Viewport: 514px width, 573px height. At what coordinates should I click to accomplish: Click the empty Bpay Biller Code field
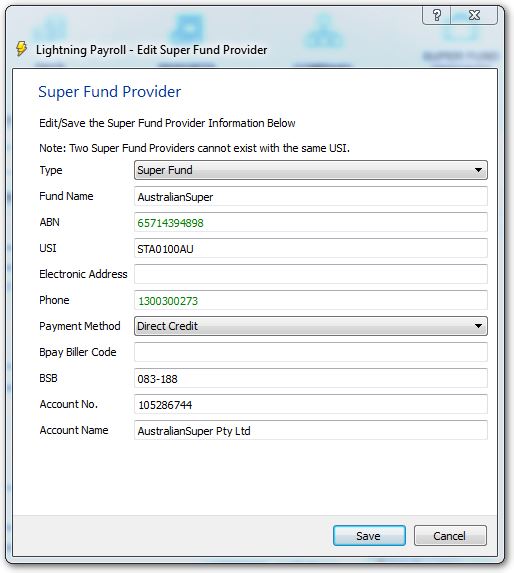tap(311, 352)
